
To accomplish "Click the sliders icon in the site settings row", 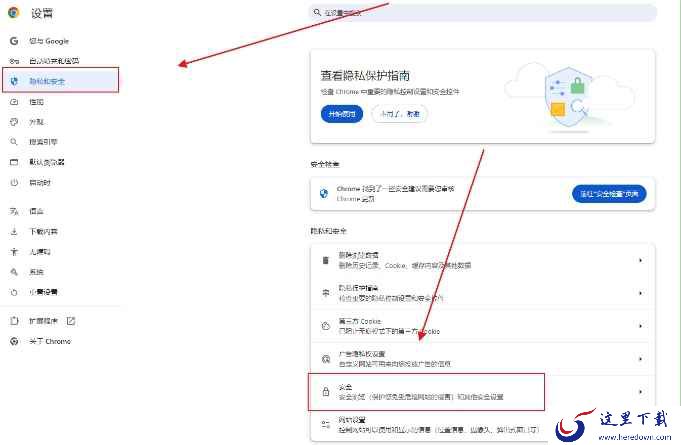I will tap(325, 424).
